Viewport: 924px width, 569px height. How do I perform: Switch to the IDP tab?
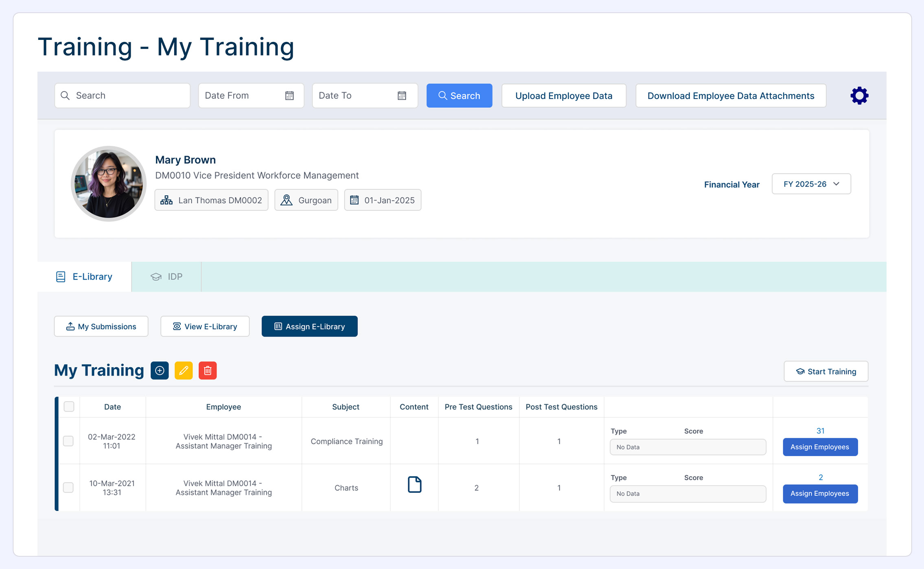pyautogui.click(x=166, y=277)
